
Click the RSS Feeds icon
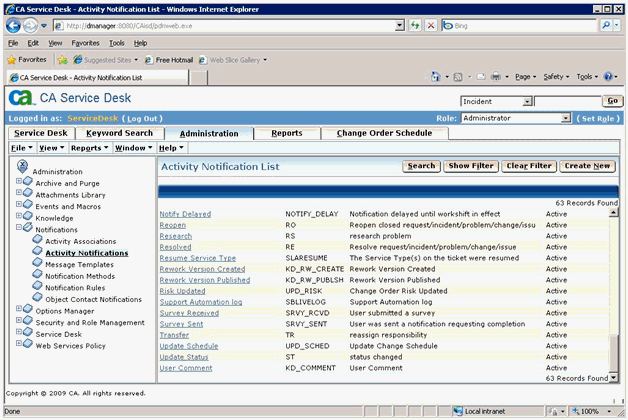tap(458, 77)
